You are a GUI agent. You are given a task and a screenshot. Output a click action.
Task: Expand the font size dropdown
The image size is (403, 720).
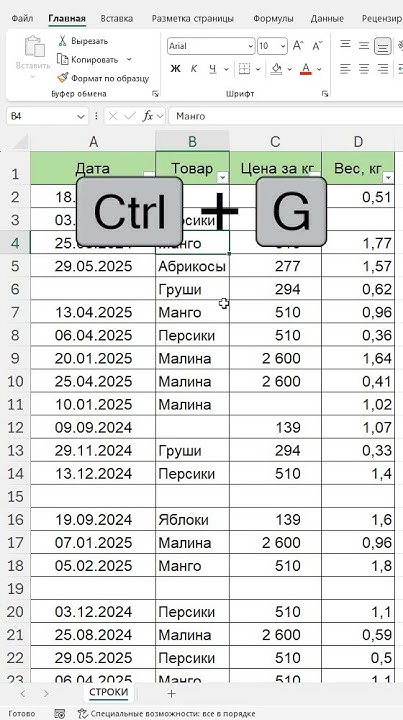click(283, 46)
